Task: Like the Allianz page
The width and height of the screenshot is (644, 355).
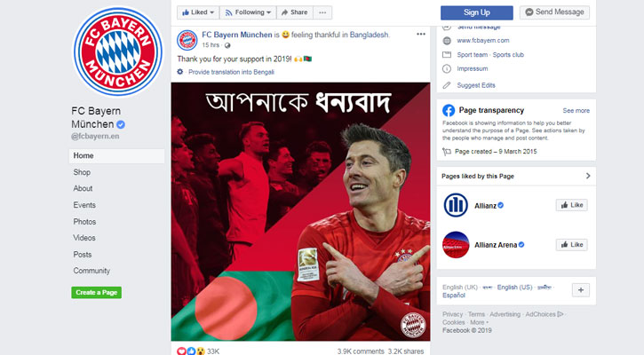Action: [572, 205]
